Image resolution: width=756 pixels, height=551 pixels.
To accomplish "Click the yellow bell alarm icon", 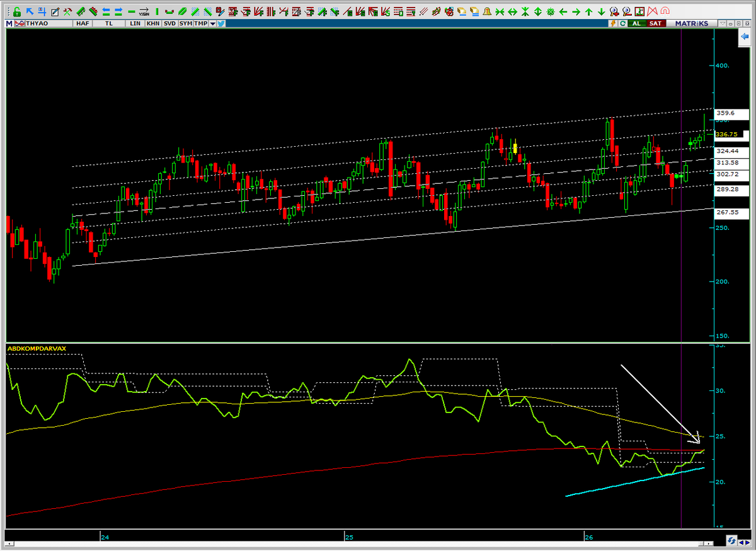I will pos(488,12).
